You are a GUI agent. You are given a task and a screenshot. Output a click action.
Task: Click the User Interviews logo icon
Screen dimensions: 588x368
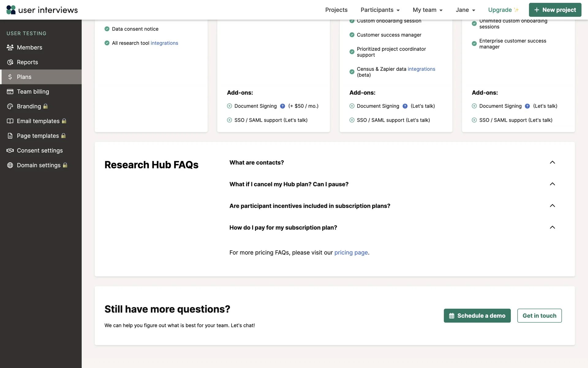[x=11, y=10]
